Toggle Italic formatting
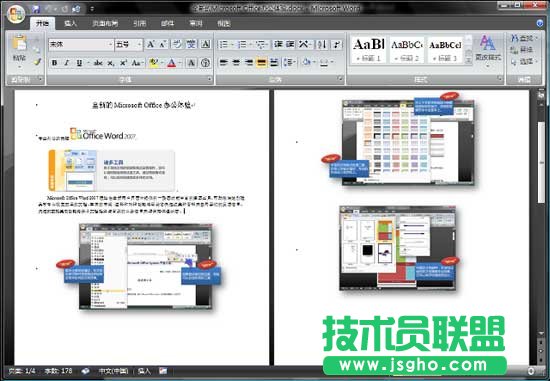 pyautogui.click(x=67, y=63)
